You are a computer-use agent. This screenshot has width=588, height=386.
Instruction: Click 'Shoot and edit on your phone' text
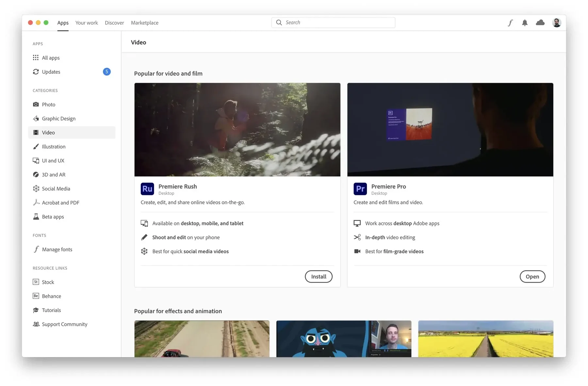(186, 237)
